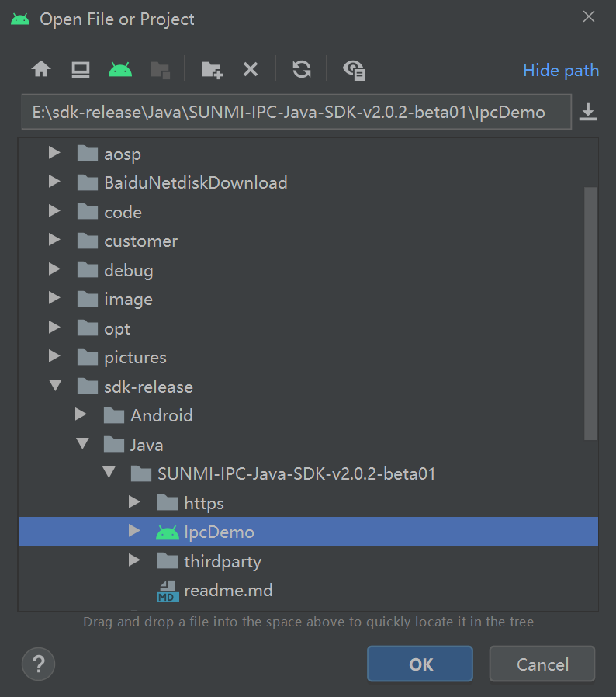The height and width of the screenshot is (697, 616).
Task: Expand the thirdparty folder arrow
Action: (134, 560)
